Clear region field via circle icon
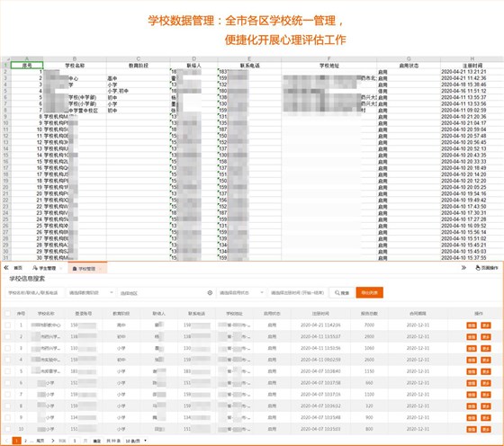Viewport: 504px width, 446px height. pyautogui.click(x=210, y=292)
